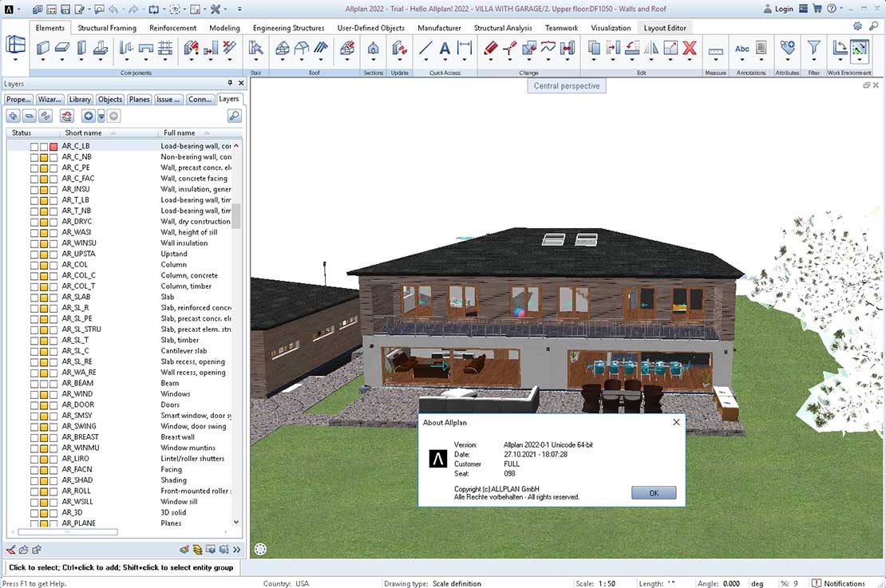
Task: Click the find magnifier in Layers panel
Action: click(234, 116)
